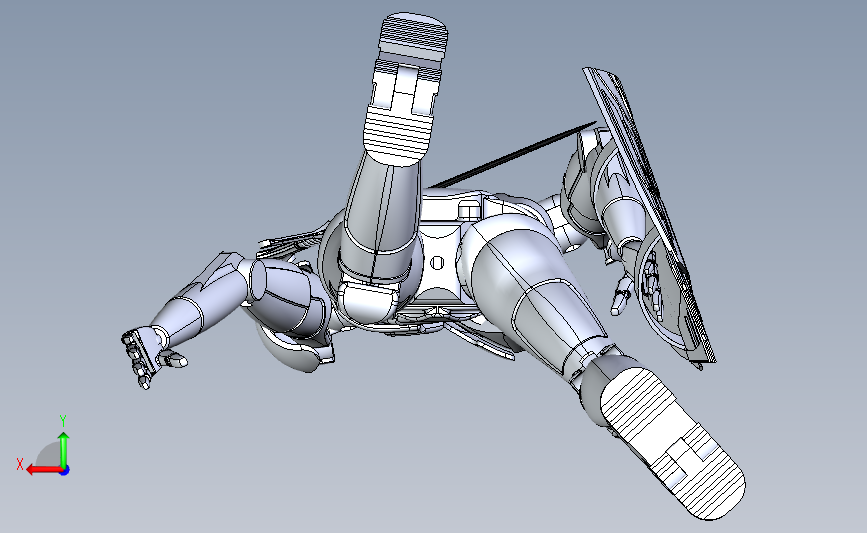867x533 pixels.
Task: Click the blue Z axis dot of triad
Action: tap(65, 471)
